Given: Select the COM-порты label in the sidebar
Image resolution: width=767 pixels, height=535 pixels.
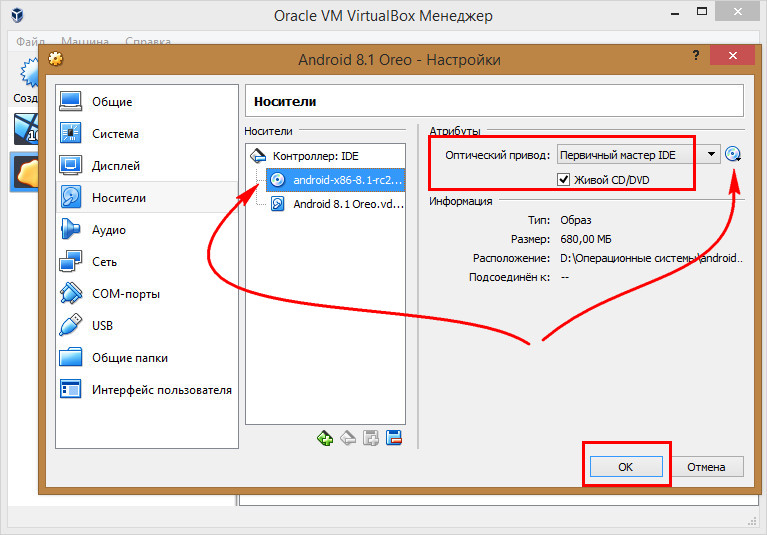Looking at the screenshot, I should pyautogui.click(x=126, y=294).
